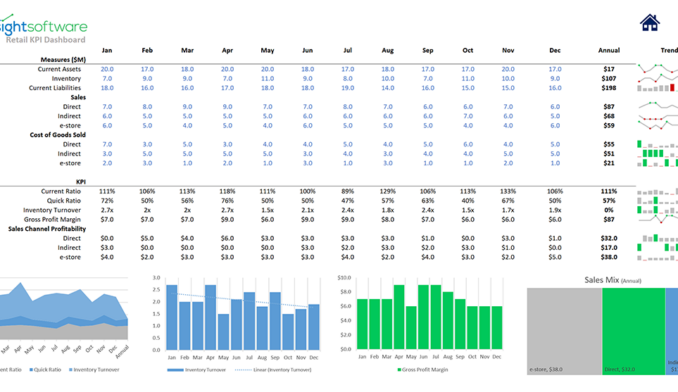Select Inventory May value 11.0
This screenshot has height=392, width=678.
click(267, 79)
